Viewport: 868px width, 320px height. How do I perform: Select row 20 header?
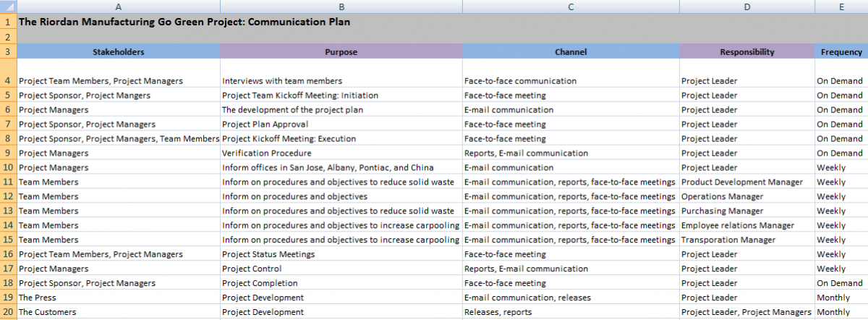(x=8, y=312)
